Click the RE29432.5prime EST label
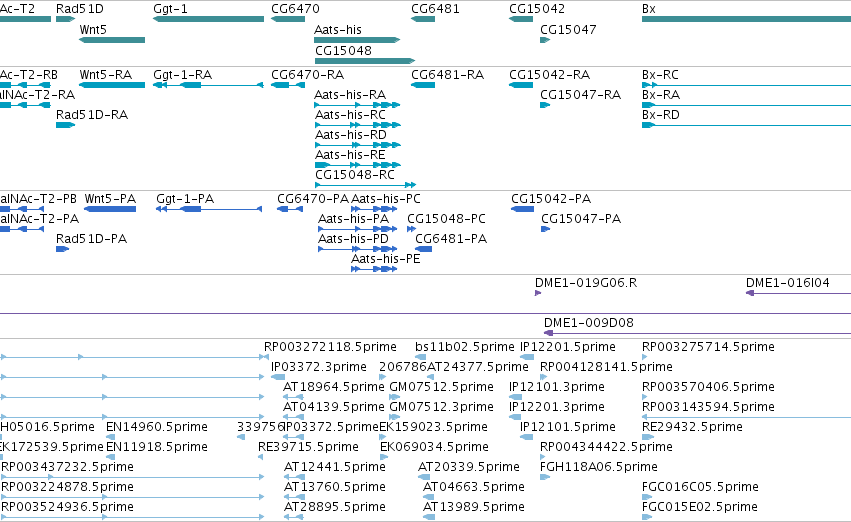The width and height of the screenshot is (851, 522). point(692,427)
